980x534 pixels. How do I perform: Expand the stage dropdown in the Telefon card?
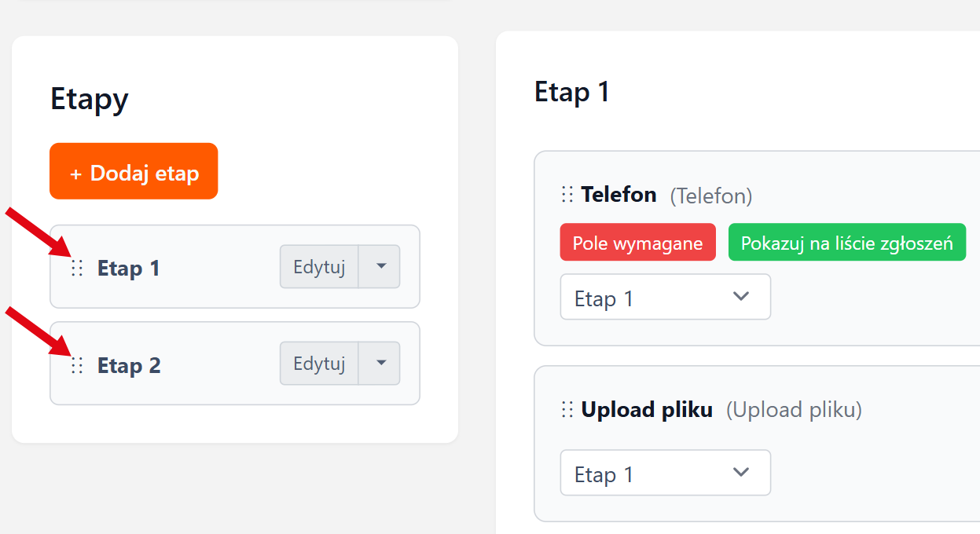pos(665,298)
